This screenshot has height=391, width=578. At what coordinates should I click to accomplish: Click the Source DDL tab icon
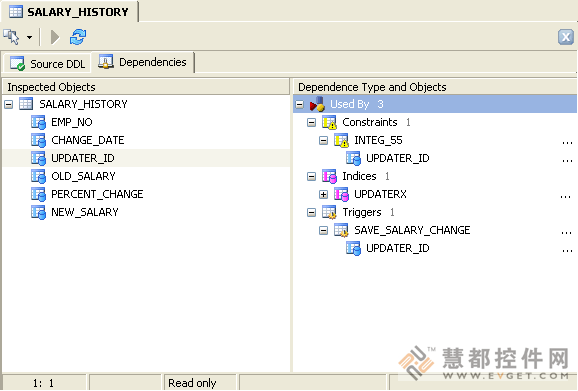[x=18, y=63]
